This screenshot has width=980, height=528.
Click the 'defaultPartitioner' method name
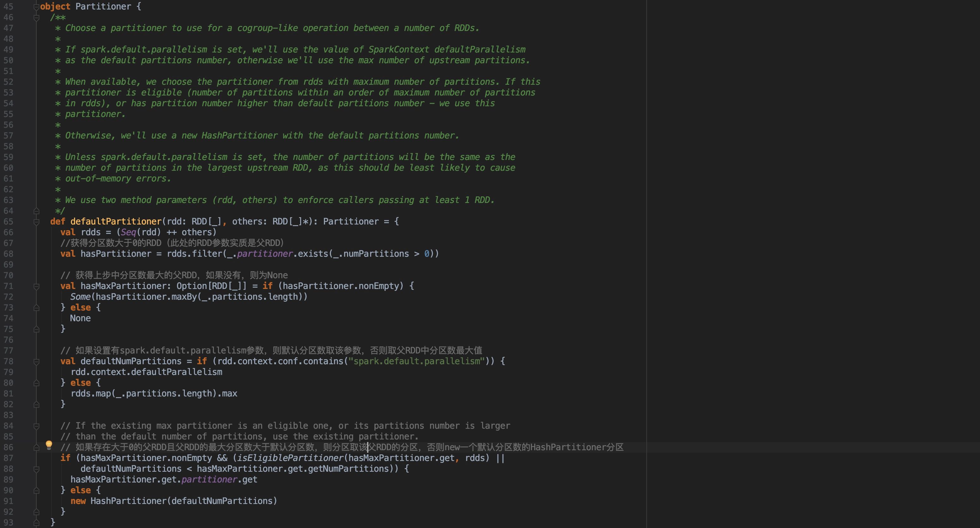click(x=116, y=222)
